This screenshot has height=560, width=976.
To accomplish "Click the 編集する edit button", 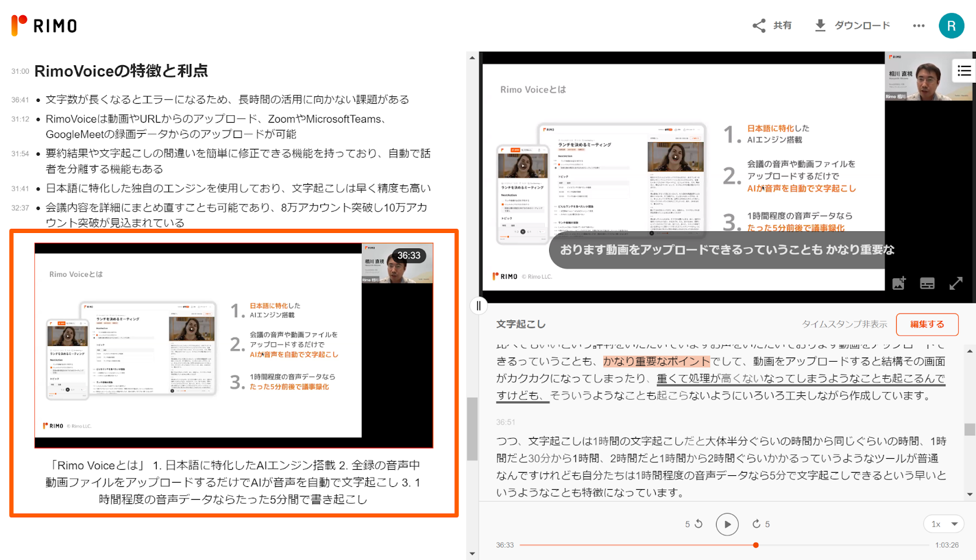I will tap(927, 324).
